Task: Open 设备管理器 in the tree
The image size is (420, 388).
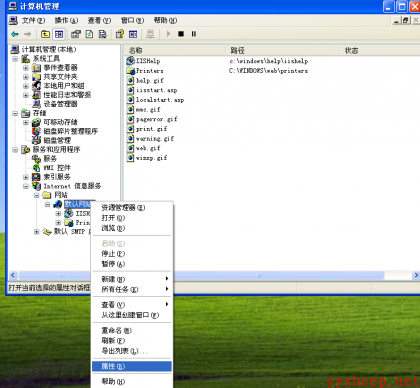Action: 60,104
